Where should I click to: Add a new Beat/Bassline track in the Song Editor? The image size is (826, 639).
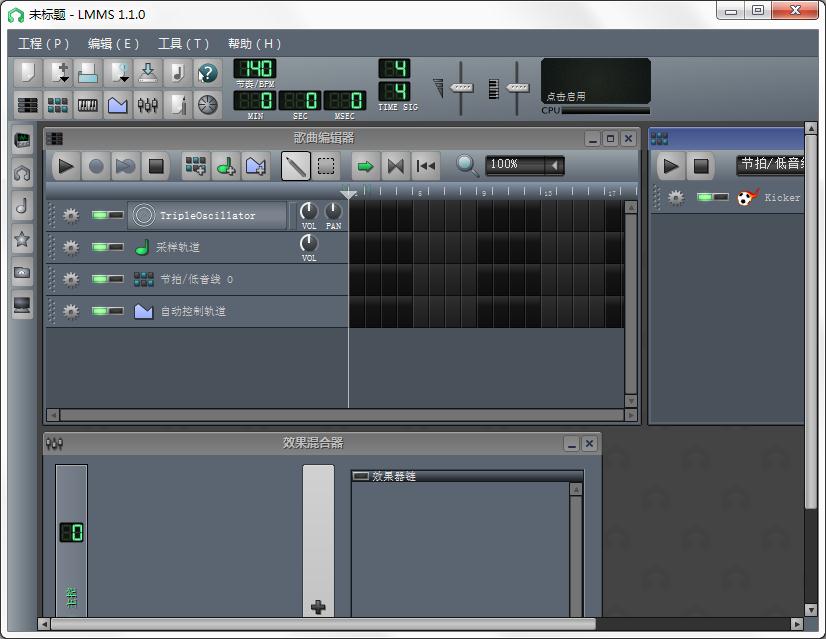click(196, 165)
